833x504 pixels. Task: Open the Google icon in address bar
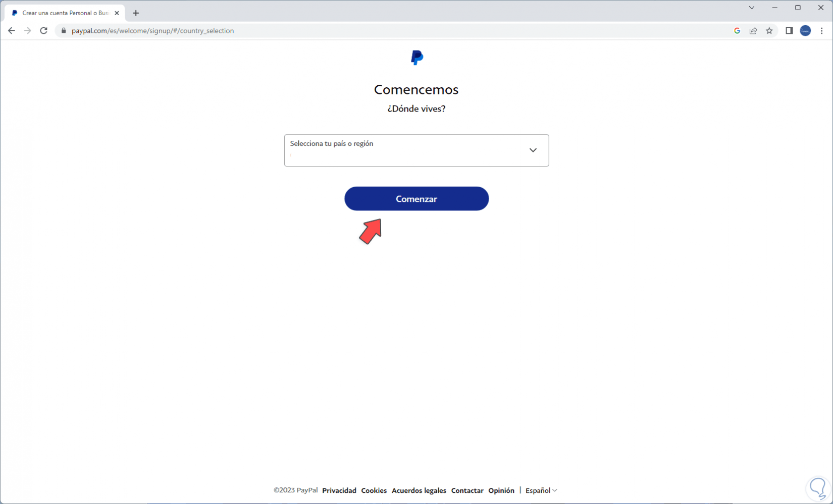click(737, 31)
